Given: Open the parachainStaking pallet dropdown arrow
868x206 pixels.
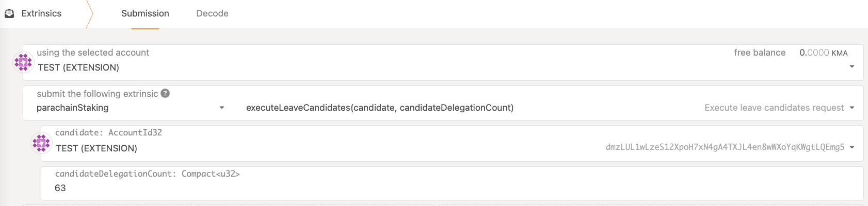Looking at the screenshot, I should point(222,108).
